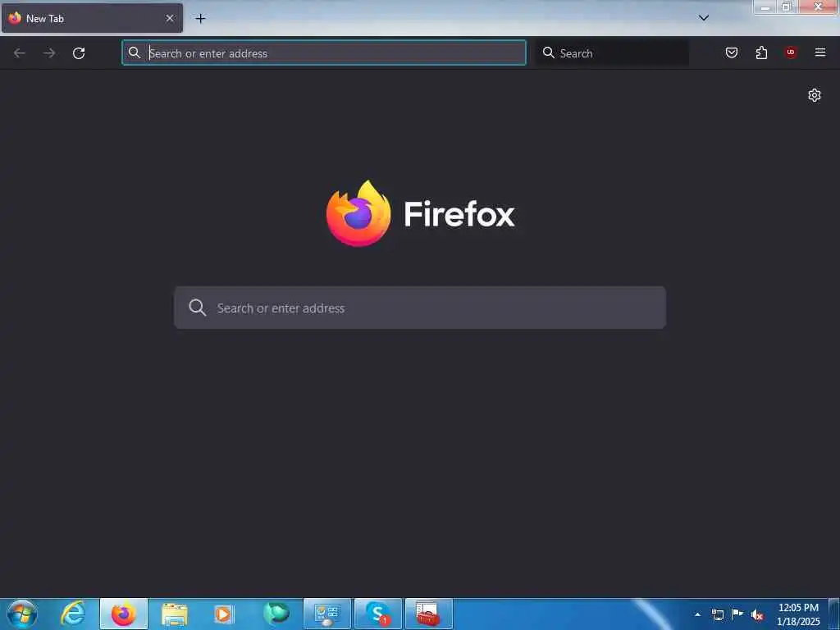Open the Firefox application hamburger menu

pyautogui.click(x=820, y=52)
